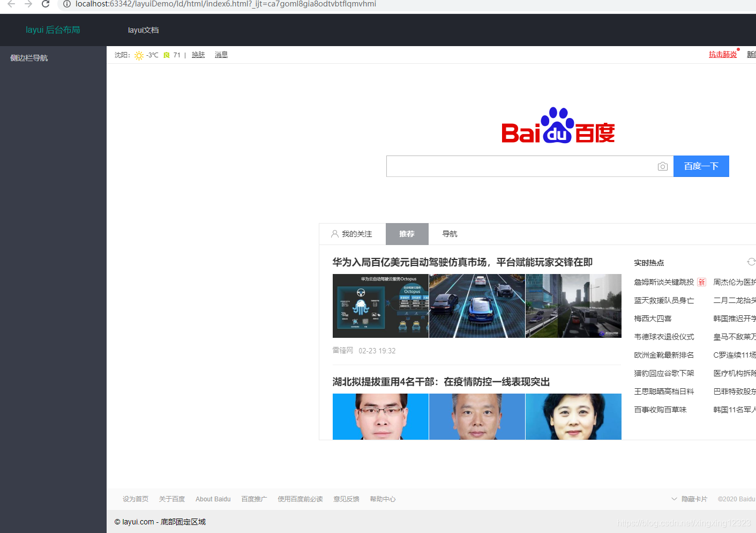Viewport: 756px width, 533px height.
Task: Click the city street simulation thumbnail
Action: [x=573, y=306]
